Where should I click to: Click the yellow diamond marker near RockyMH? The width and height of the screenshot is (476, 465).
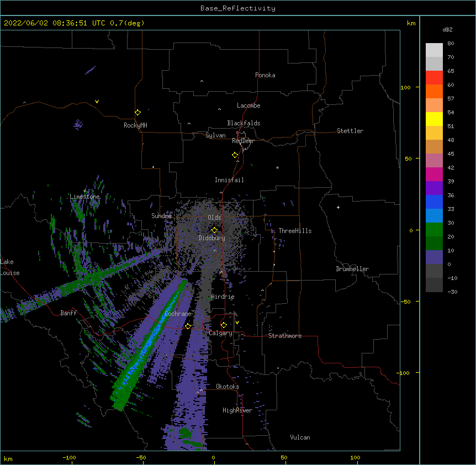[138, 113]
